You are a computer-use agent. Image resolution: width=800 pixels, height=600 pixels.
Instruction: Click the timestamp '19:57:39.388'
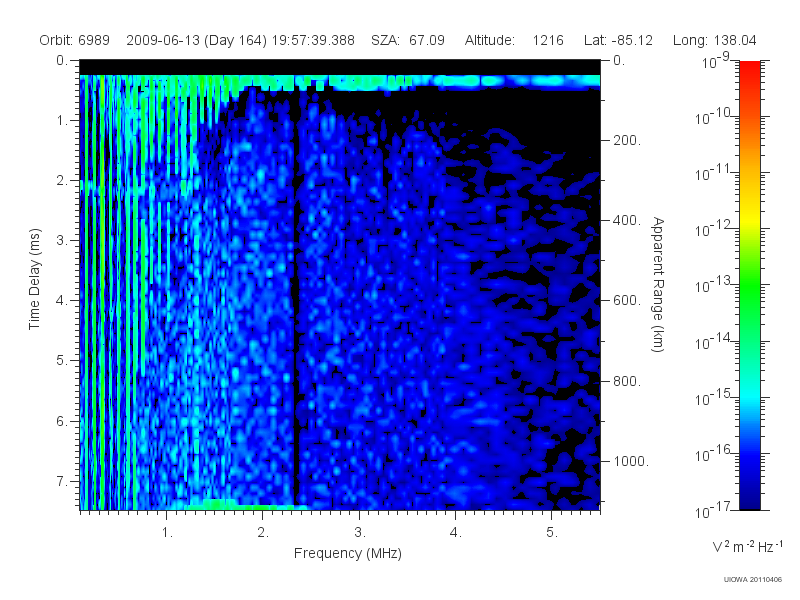pos(313,40)
